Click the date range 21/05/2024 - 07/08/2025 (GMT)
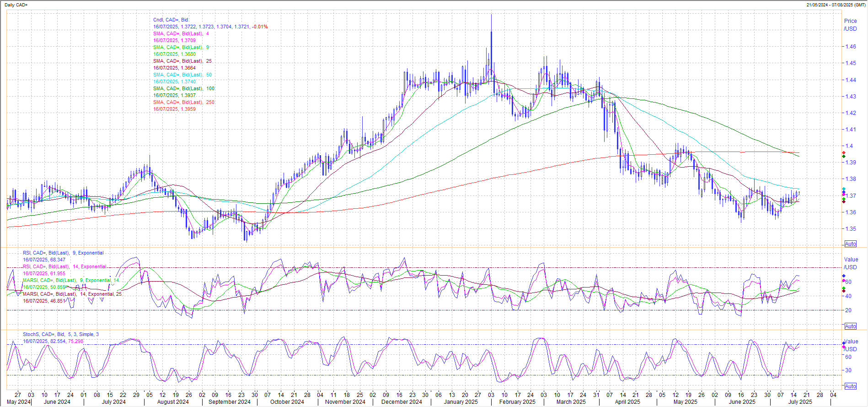This screenshot has width=868, height=407. click(836, 5)
